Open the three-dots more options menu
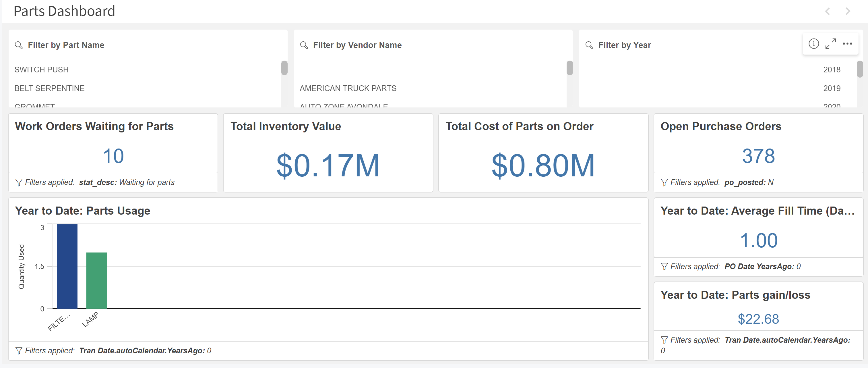This screenshot has width=868, height=368. point(847,43)
